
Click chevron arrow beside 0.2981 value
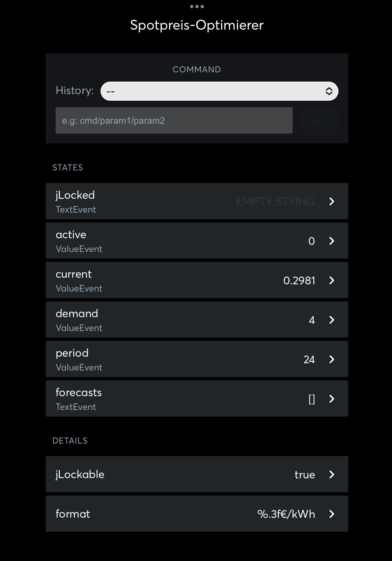(x=332, y=280)
